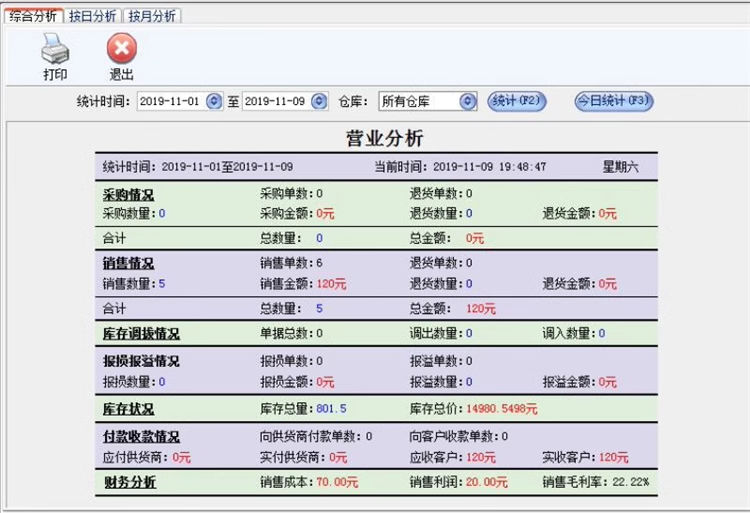Open the 财务分析 section link

tap(130, 482)
